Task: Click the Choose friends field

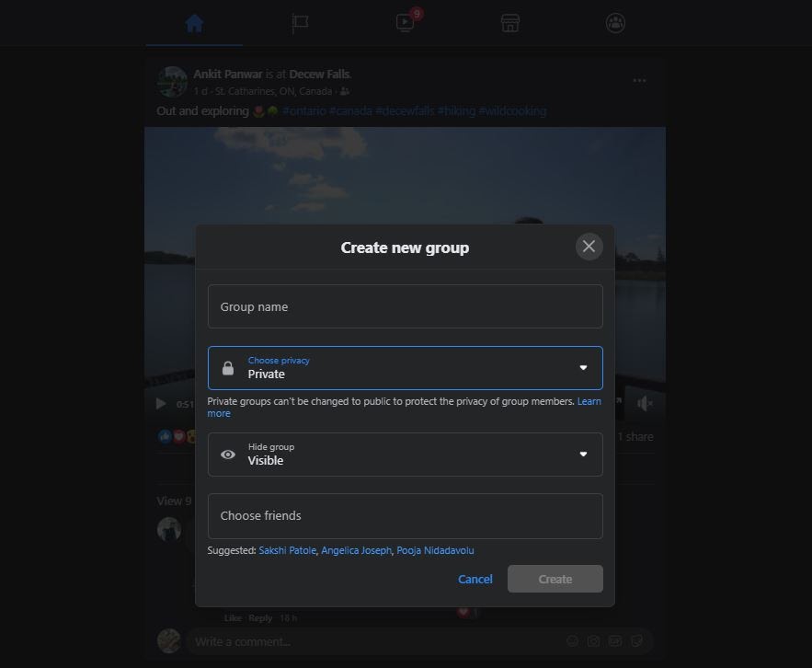Action: 405,515
